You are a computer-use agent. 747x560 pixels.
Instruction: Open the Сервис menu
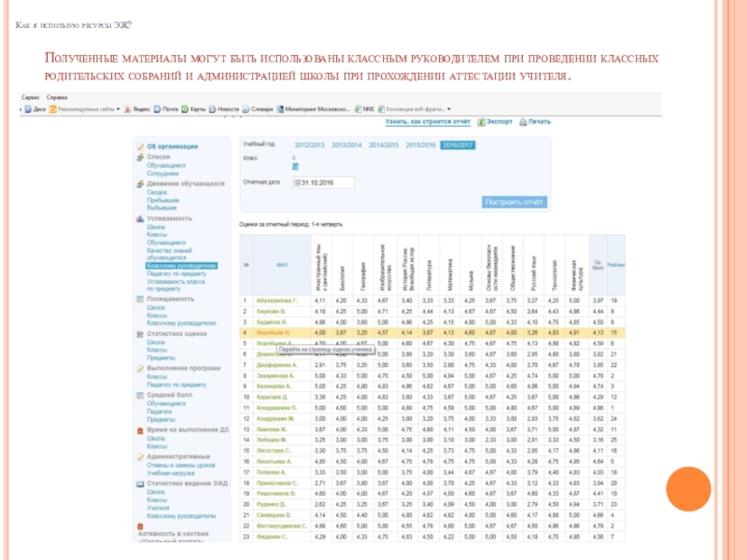tap(30, 97)
